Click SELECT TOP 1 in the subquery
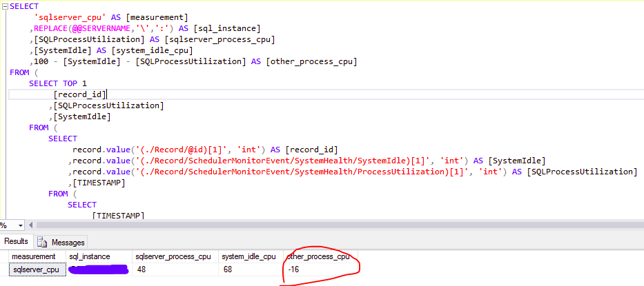The height and width of the screenshot is (286, 644). coord(58,83)
